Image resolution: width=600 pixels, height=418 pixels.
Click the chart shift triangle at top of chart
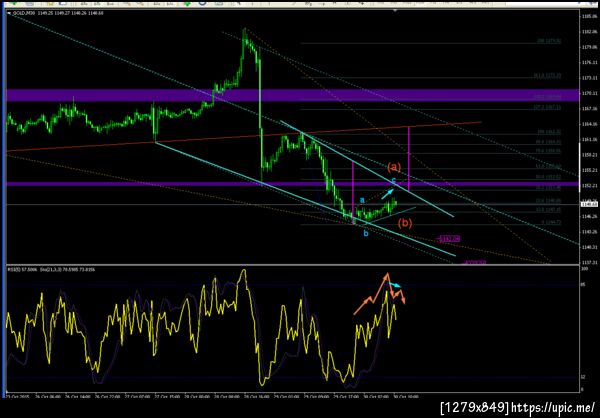[x=395, y=11]
